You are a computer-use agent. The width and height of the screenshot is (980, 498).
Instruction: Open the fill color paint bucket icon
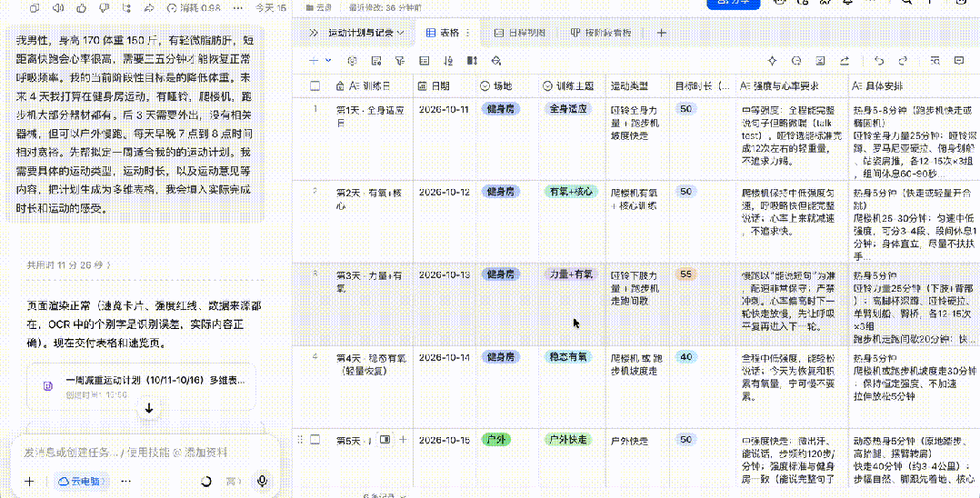(496, 61)
